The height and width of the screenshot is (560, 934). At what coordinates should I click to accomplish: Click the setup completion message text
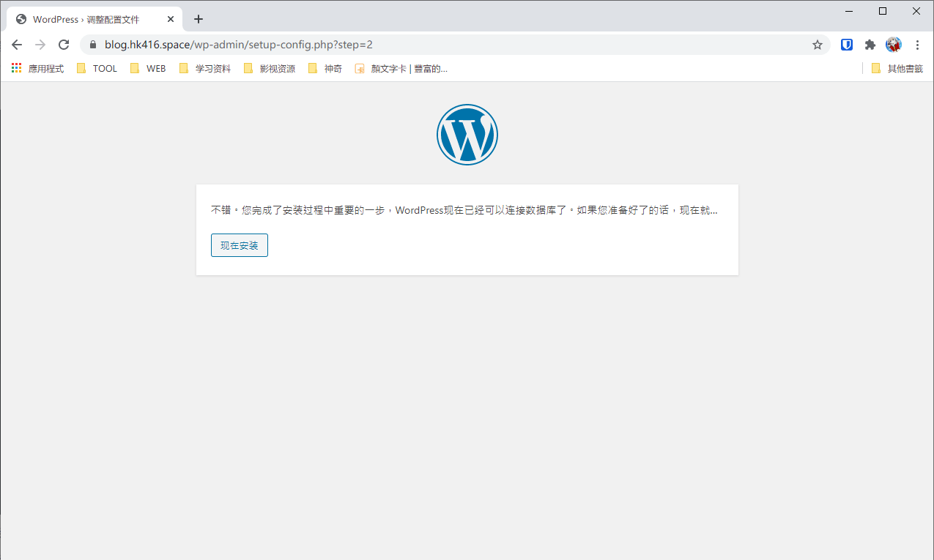(464, 210)
